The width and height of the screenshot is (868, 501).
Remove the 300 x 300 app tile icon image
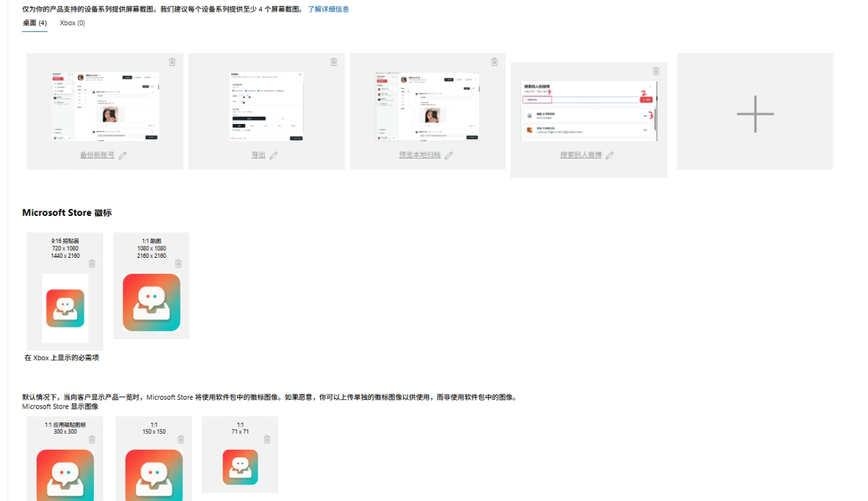[92, 440]
